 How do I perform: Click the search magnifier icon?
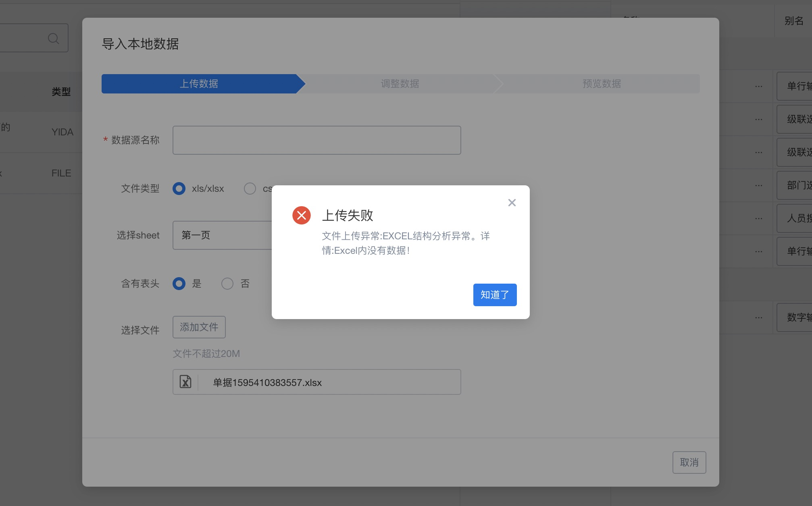[53, 38]
